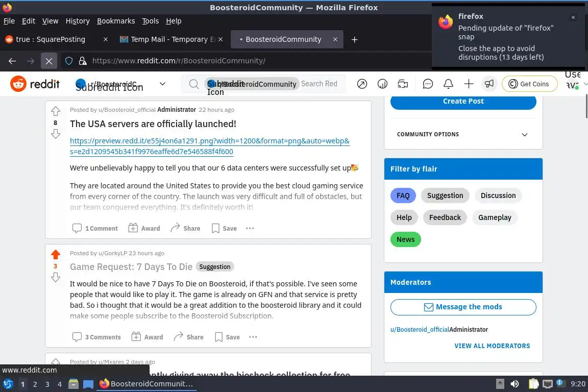Click the Suggestion flair tag on post
This screenshot has height=392, width=588.
point(214,267)
